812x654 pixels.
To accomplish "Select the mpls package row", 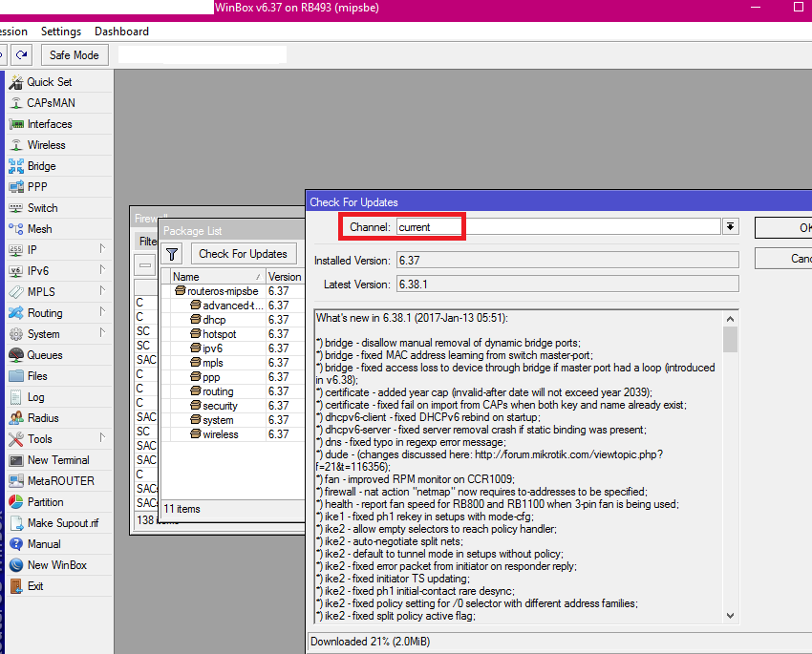I will (232, 363).
